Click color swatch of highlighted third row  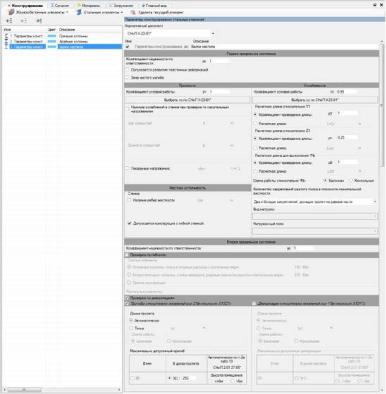[x=52, y=47]
